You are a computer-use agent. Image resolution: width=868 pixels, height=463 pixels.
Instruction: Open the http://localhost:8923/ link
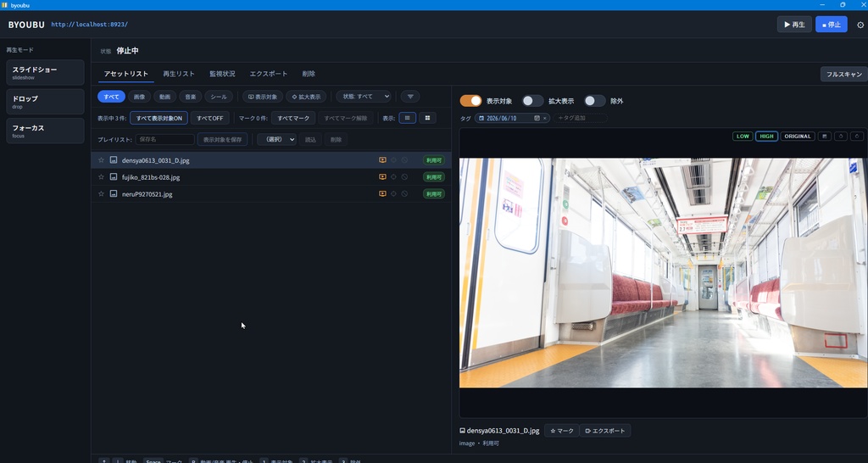[90, 25]
